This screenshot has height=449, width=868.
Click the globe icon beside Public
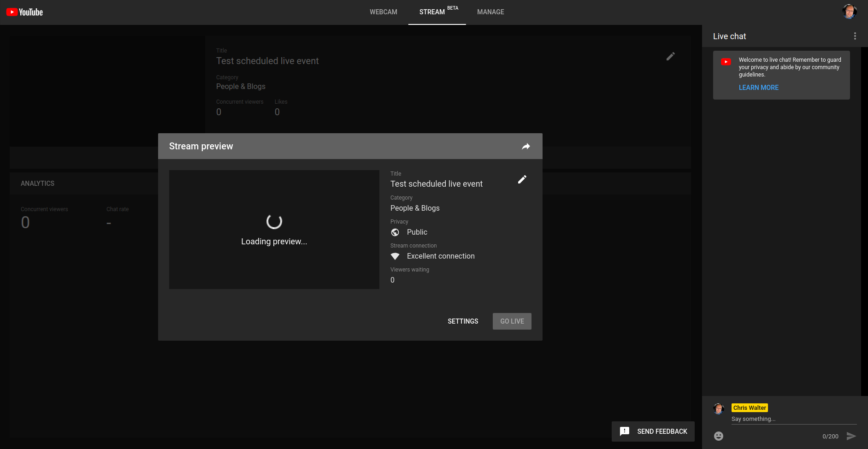(395, 232)
